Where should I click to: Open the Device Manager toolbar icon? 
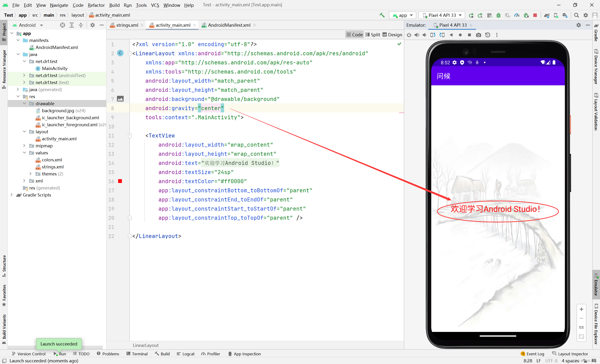tap(556, 15)
